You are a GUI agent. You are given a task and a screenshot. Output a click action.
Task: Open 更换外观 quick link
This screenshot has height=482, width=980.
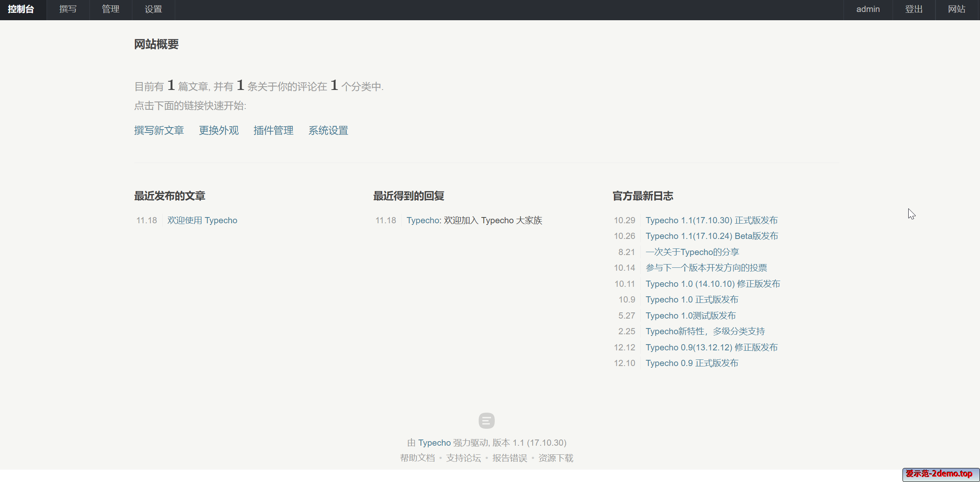(219, 130)
